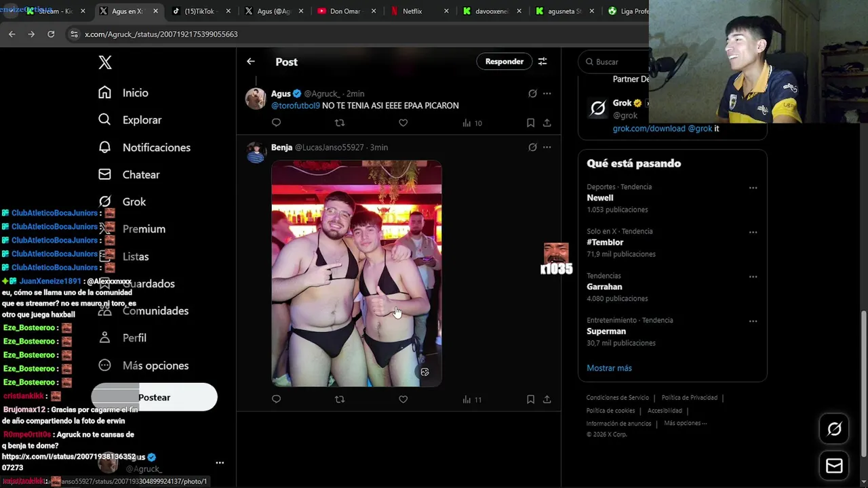Open Más opciones in sidebar
Screen dimensions: 868x488
tap(143, 365)
